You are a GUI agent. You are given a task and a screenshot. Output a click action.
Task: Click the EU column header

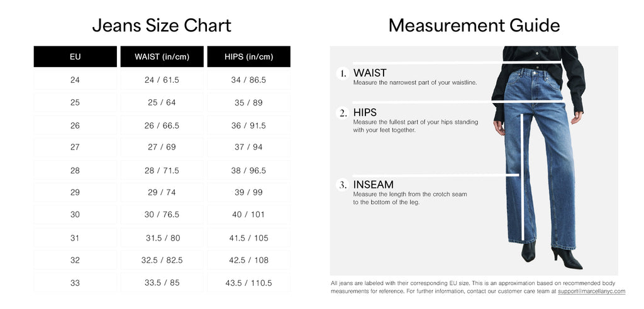[x=75, y=57]
